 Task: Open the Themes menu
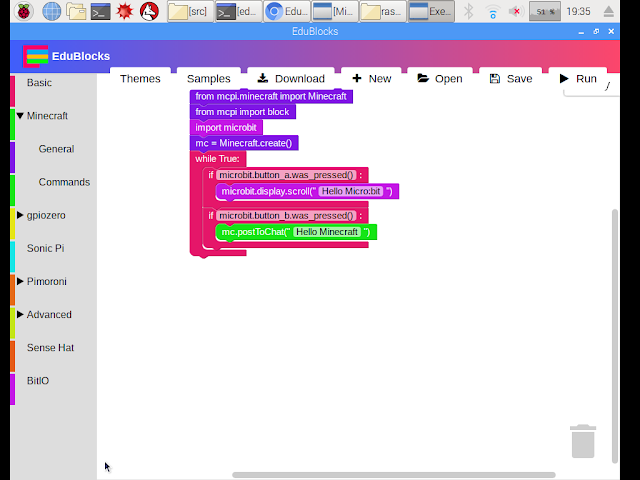click(x=140, y=78)
